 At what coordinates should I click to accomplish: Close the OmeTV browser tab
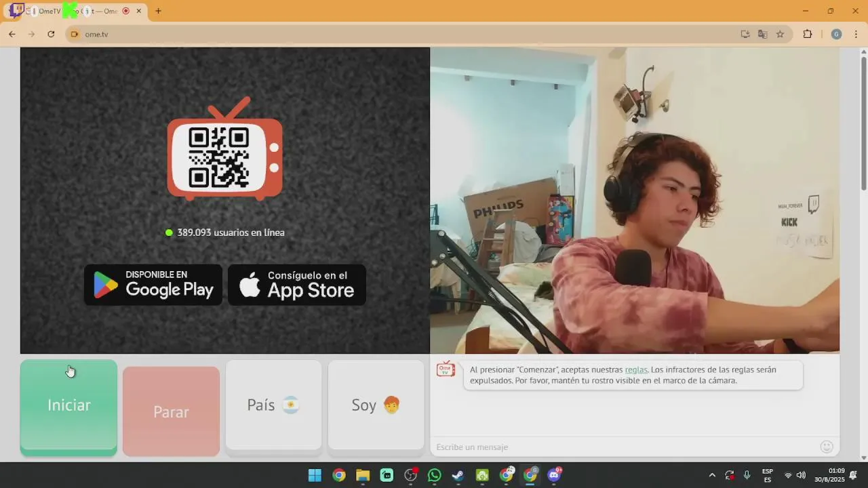[138, 11]
